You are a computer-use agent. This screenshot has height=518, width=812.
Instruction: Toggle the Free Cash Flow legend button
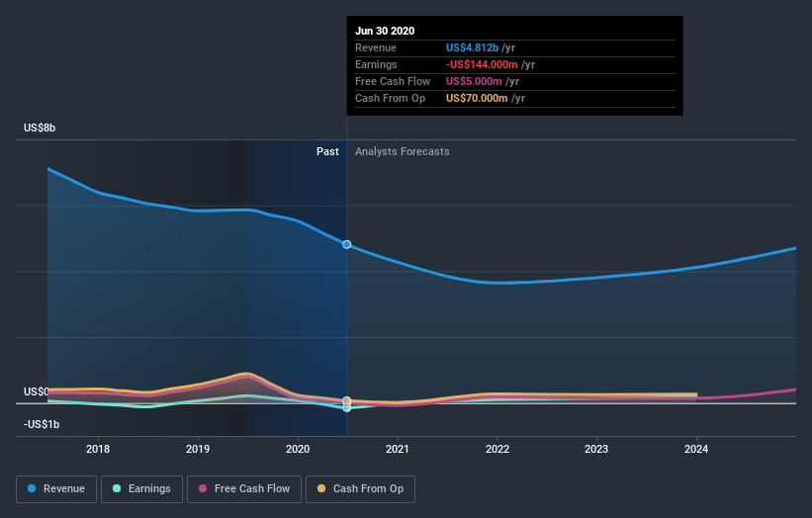(x=244, y=489)
